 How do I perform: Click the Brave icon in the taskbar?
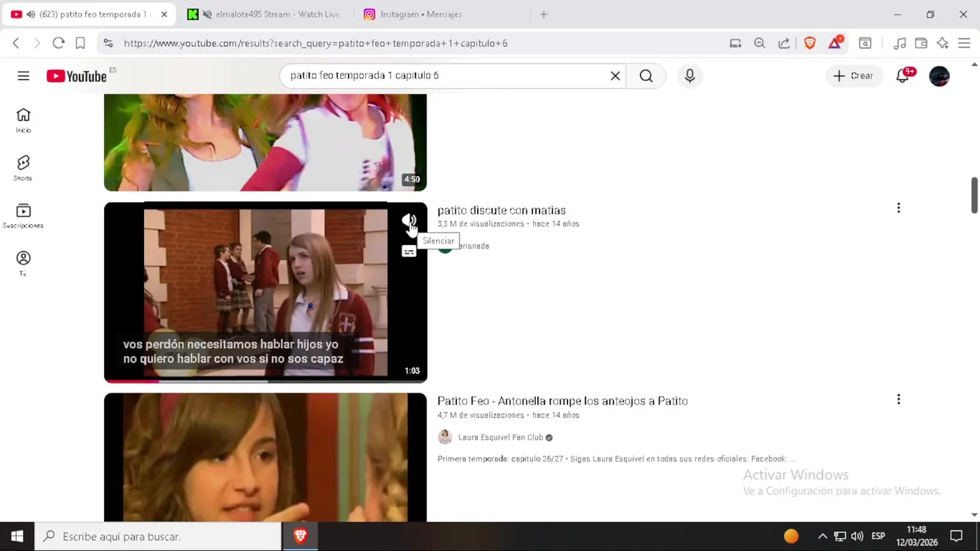[300, 536]
